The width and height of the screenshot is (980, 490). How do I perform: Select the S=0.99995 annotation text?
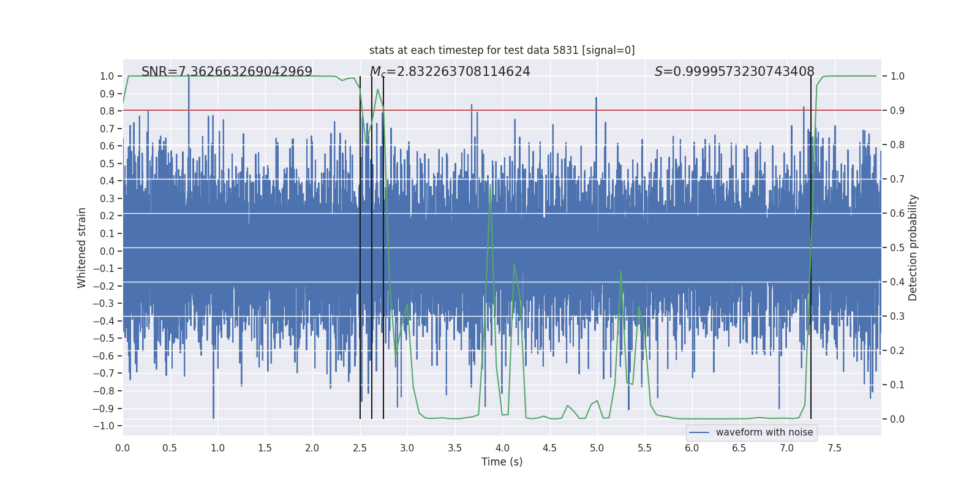coord(734,72)
